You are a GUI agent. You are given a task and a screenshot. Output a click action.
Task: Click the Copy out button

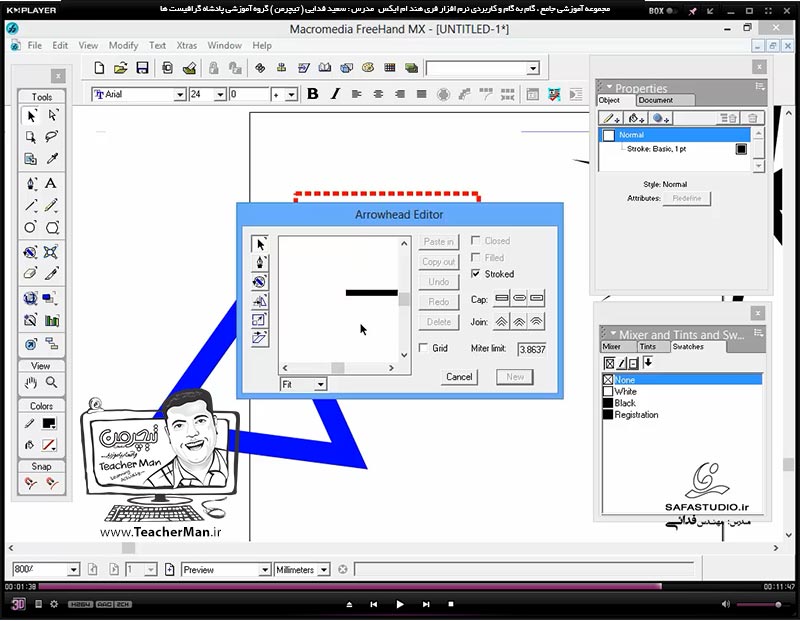439,262
